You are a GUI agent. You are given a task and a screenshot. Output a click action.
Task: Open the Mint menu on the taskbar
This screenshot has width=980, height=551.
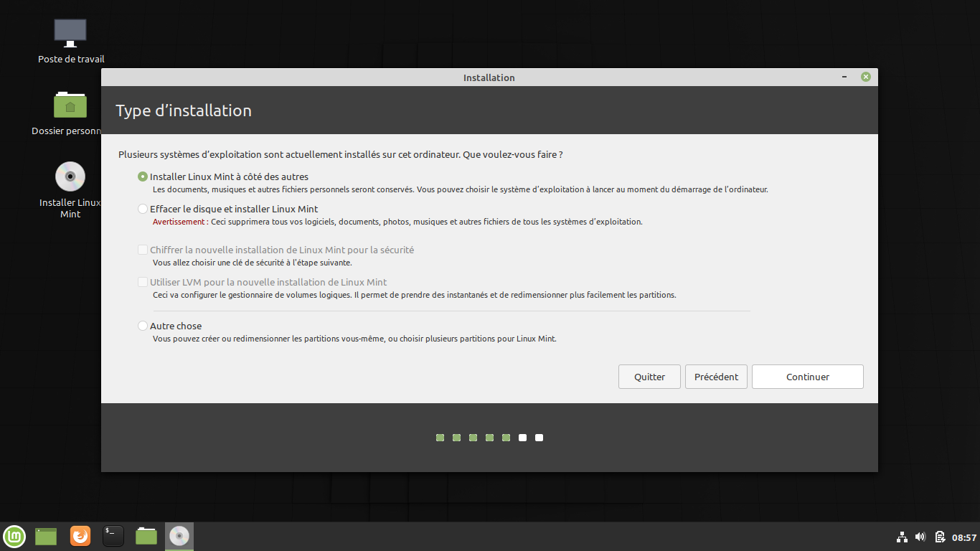click(14, 536)
